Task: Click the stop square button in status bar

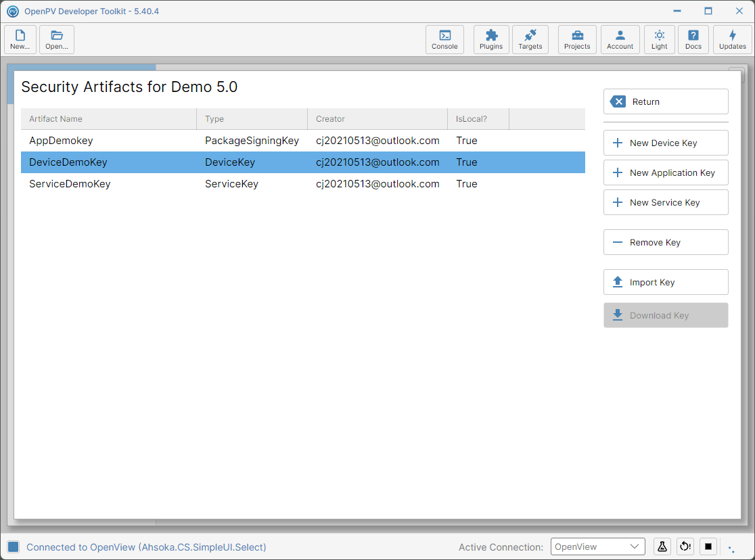Action: click(x=708, y=546)
